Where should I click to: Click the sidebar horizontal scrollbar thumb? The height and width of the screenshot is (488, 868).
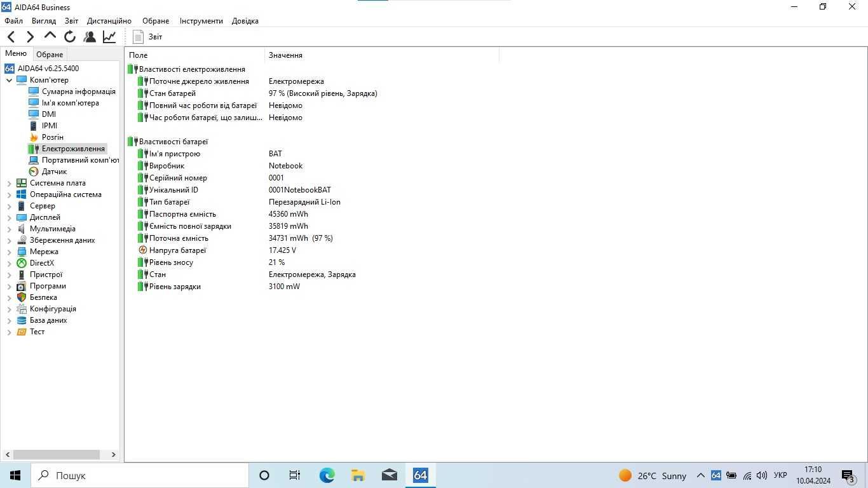point(57,454)
